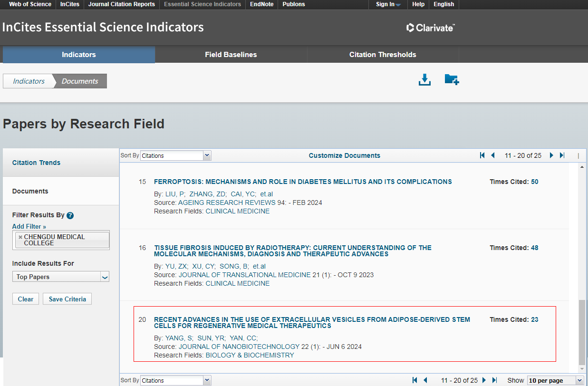
Task: Click the scrollbar down arrow
Action: 582,368
